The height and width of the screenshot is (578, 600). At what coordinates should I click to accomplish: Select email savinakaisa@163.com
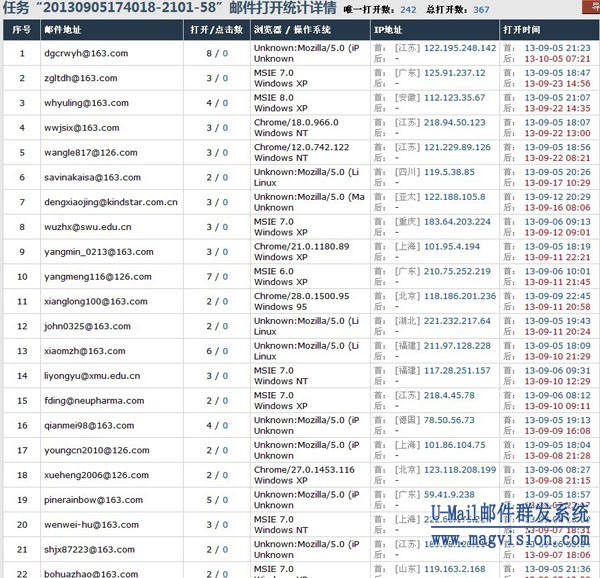click(93, 177)
